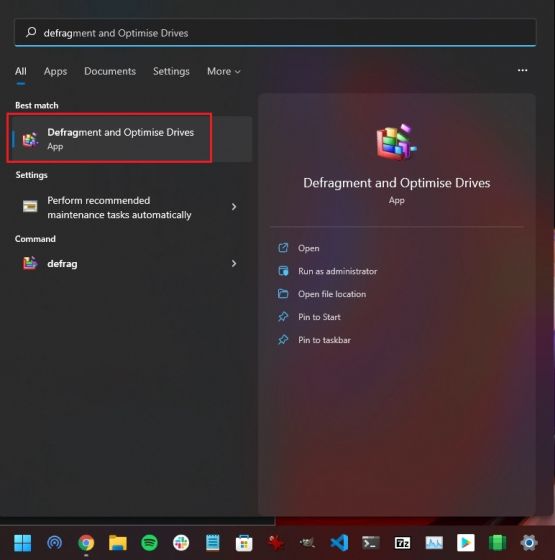Choose Run as administrator
Image resolution: width=555 pixels, height=560 pixels.
338,271
